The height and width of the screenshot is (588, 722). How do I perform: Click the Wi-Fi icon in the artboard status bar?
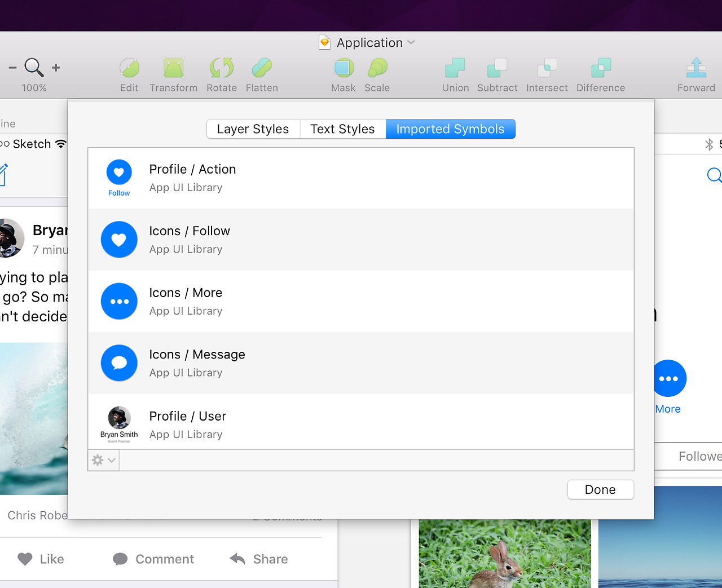[x=60, y=144]
